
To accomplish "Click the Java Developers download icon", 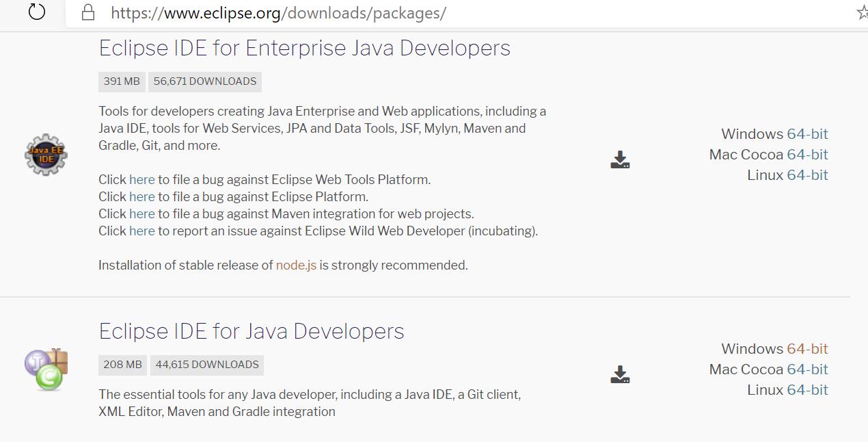I will click(619, 374).
